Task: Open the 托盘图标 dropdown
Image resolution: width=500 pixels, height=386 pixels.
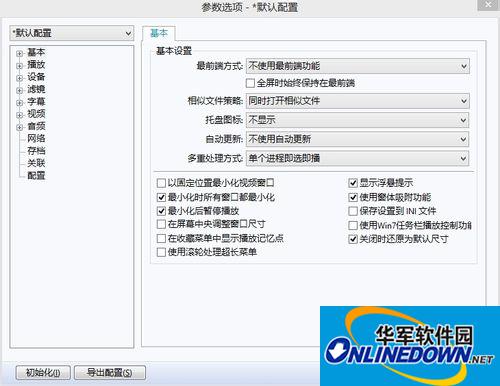Action: tap(358, 120)
